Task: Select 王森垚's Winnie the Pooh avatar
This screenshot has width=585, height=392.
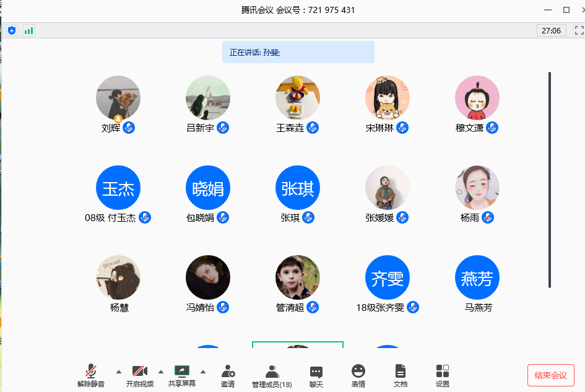Action: tap(298, 98)
